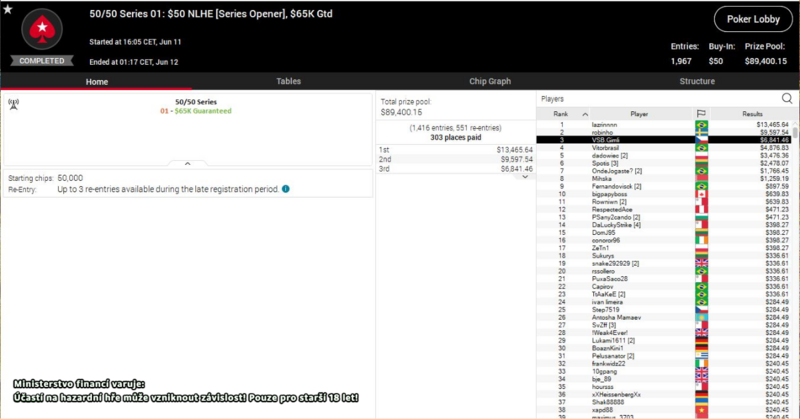Select the 1st place lazrinnnn row

(x=663, y=125)
